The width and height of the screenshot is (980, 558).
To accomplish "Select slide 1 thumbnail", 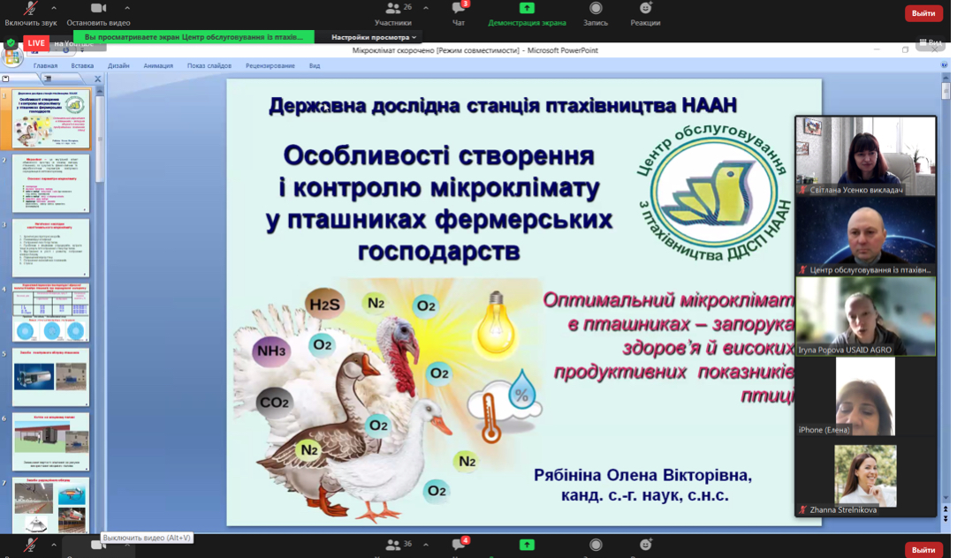I will coord(50,118).
